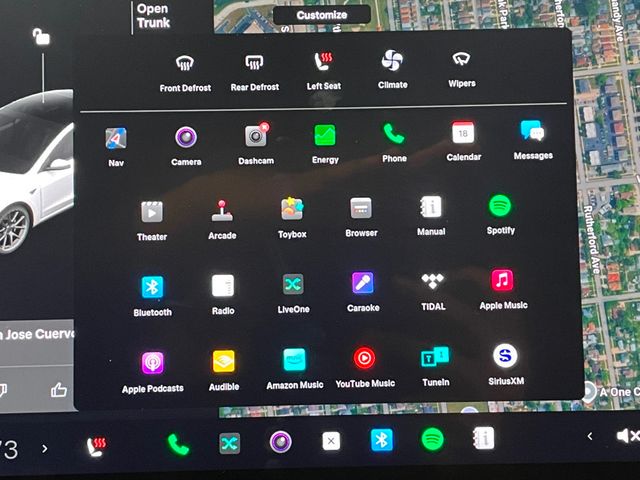Launch the TIDAL music app

(432, 283)
